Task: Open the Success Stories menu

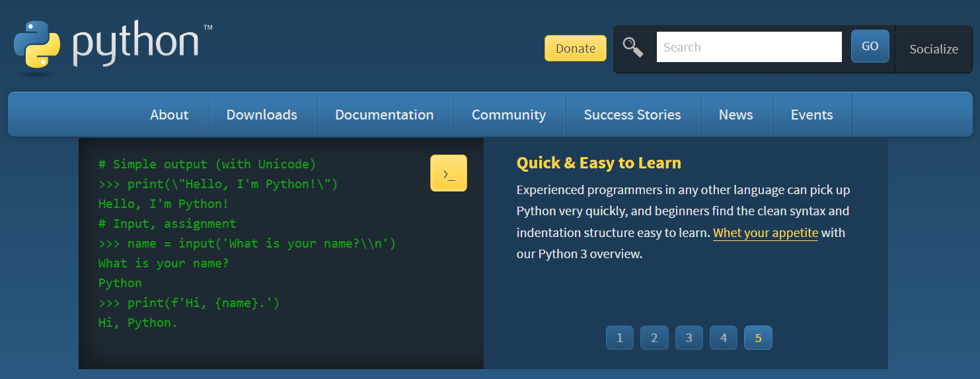Action: [632, 114]
